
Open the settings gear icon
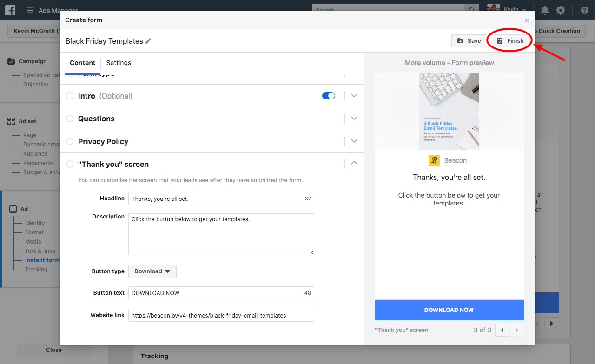561,10
